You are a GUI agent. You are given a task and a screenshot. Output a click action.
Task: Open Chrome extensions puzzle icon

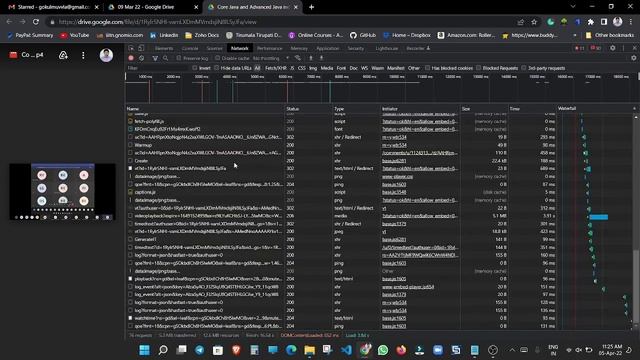click(x=591, y=22)
